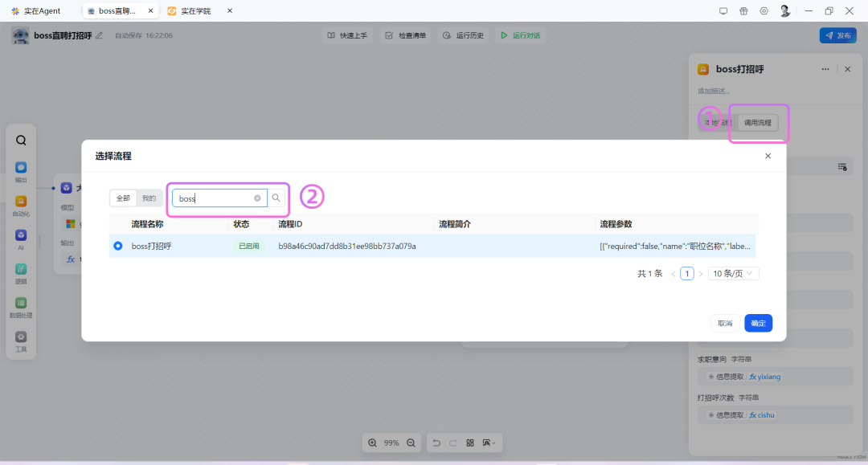The image size is (868, 465).
Task: Click the 求职意向 yixiang value field
Action: [x=775, y=377]
